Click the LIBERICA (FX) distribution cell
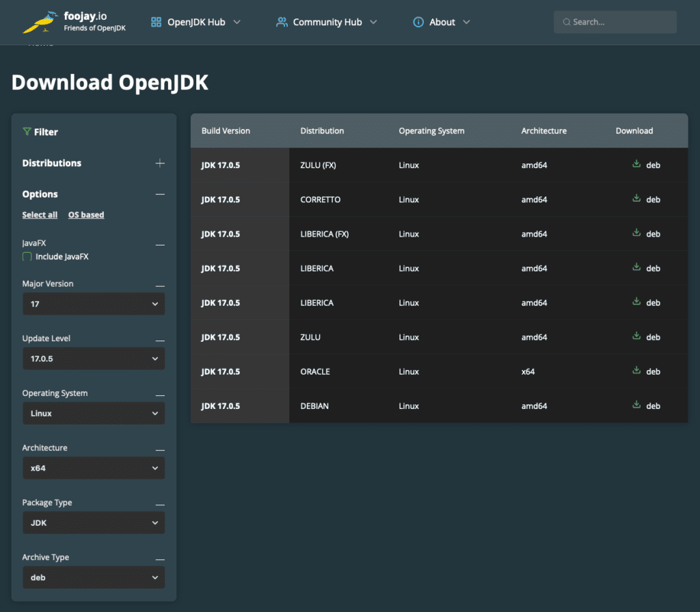The height and width of the screenshot is (612, 700). click(x=324, y=234)
